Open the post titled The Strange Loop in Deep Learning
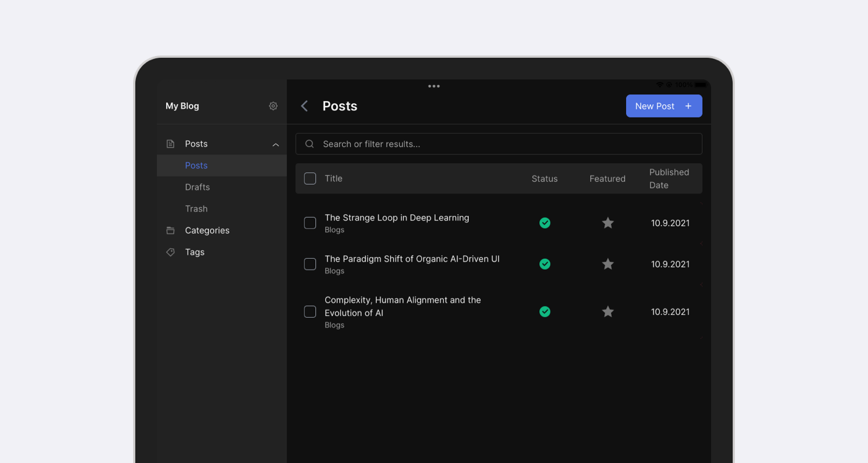Image resolution: width=868 pixels, height=463 pixels. [397, 218]
